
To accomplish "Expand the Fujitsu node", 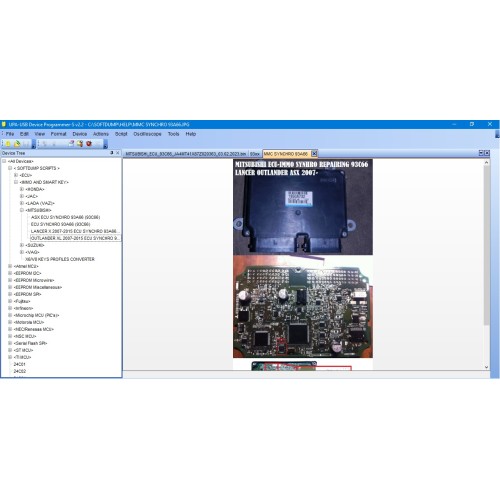I will pyautogui.click(x=10, y=301).
